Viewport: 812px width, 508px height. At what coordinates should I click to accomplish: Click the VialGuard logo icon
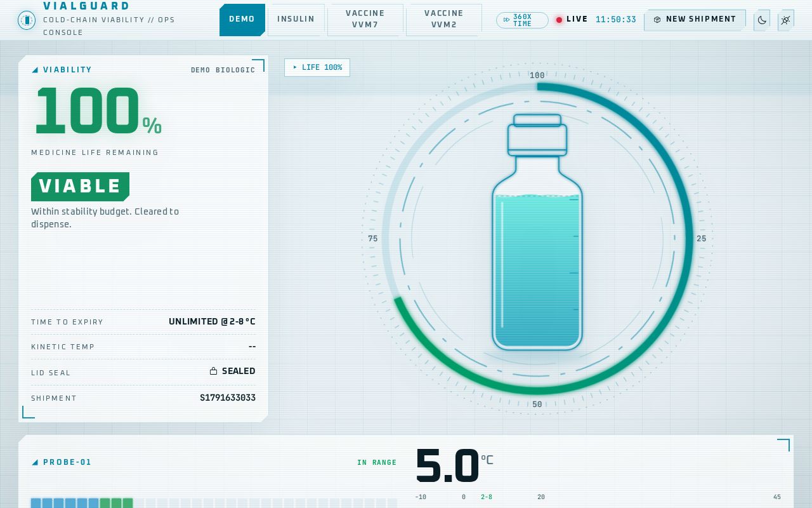(x=27, y=20)
